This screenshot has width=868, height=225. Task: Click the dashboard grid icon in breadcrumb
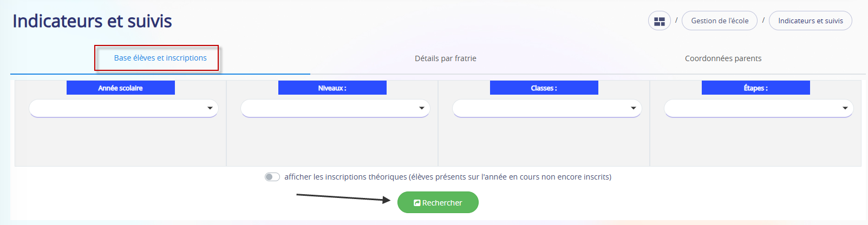660,21
